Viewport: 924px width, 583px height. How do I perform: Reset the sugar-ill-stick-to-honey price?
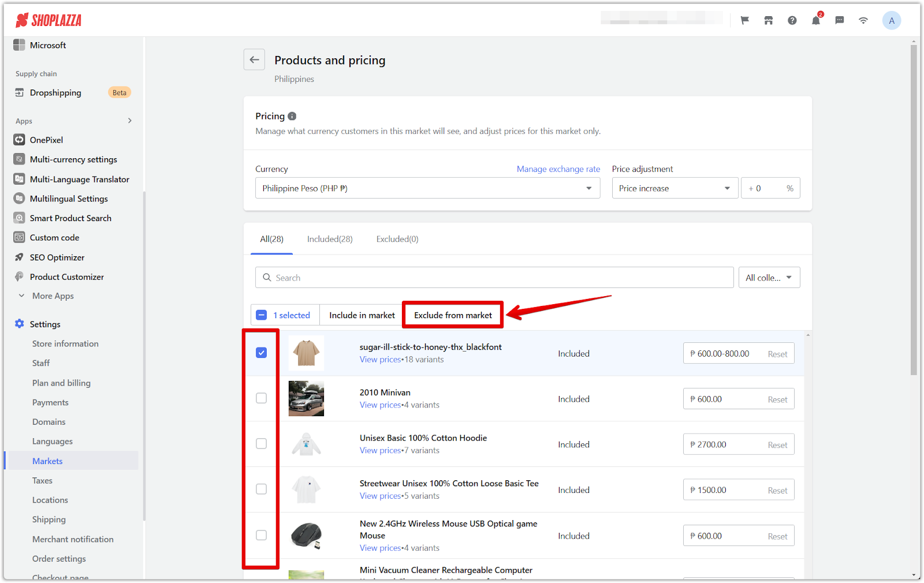[x=777, y=354]
